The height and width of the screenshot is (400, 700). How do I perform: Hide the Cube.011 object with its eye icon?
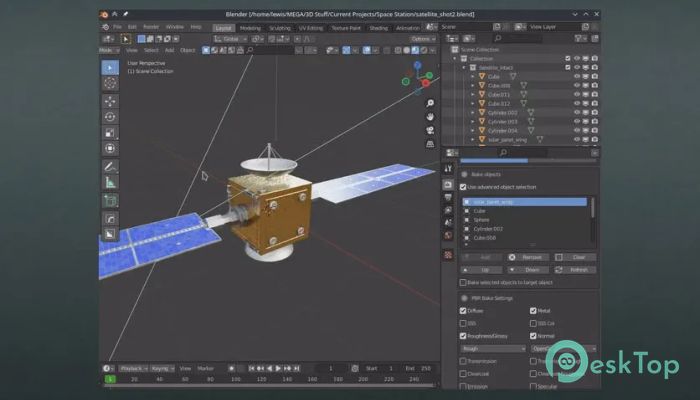(x=577, y=95)
